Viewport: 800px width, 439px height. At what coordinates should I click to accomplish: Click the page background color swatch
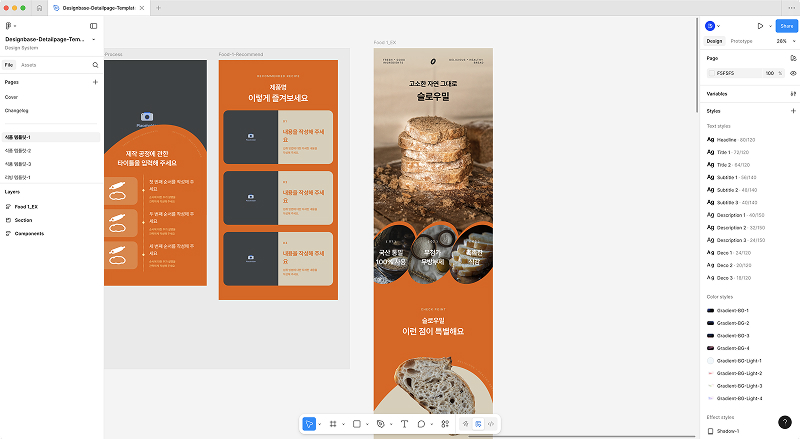711,73
